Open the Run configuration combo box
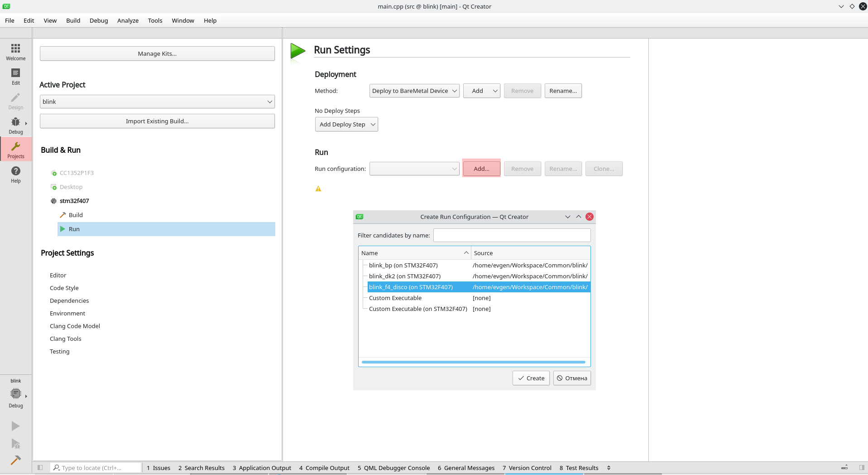Image resolution: width=868 pixels, height=475 pixels. click(414, 169)
